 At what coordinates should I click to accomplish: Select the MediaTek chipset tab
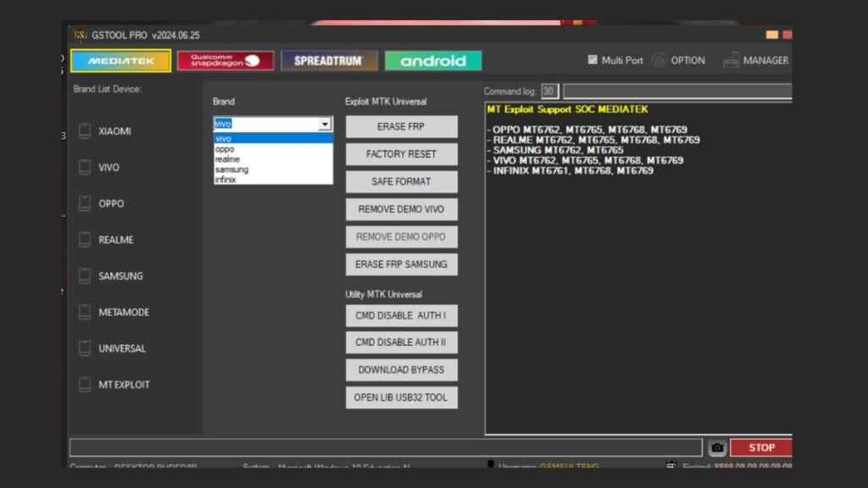120,61
